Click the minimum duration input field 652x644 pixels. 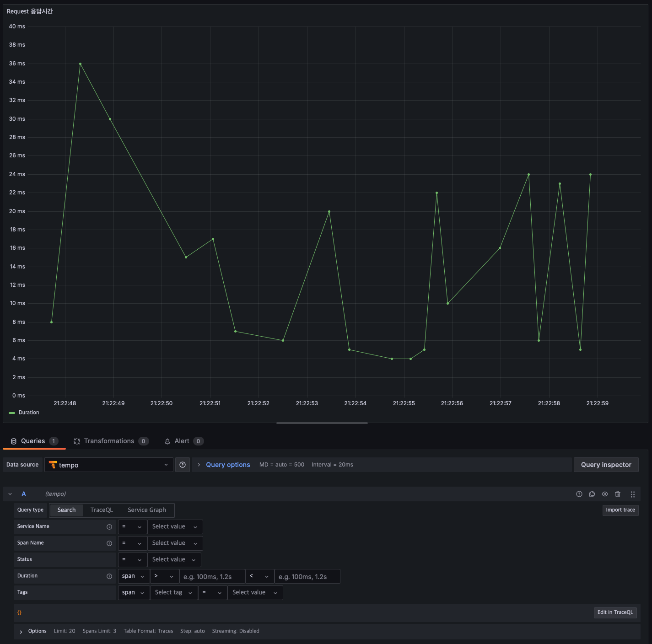coord(212,577)
